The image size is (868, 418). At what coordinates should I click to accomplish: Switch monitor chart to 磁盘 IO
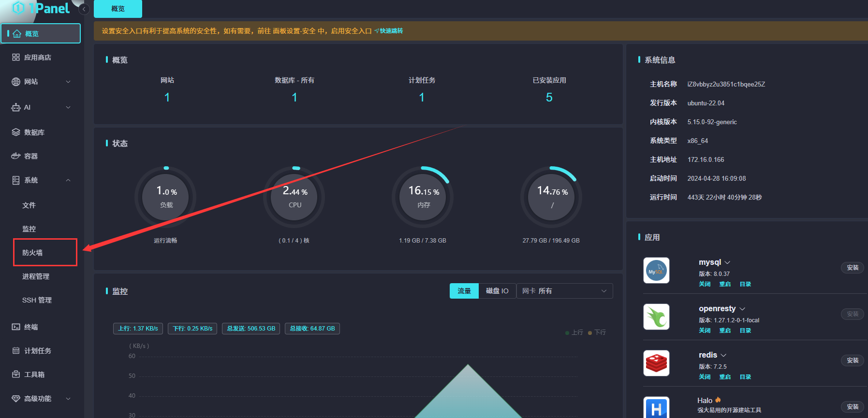[497, 291]
